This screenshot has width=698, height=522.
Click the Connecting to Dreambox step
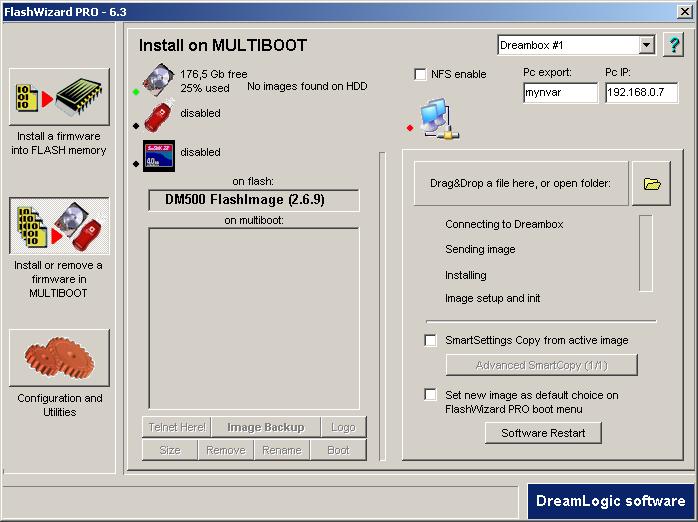coord(504,224)
